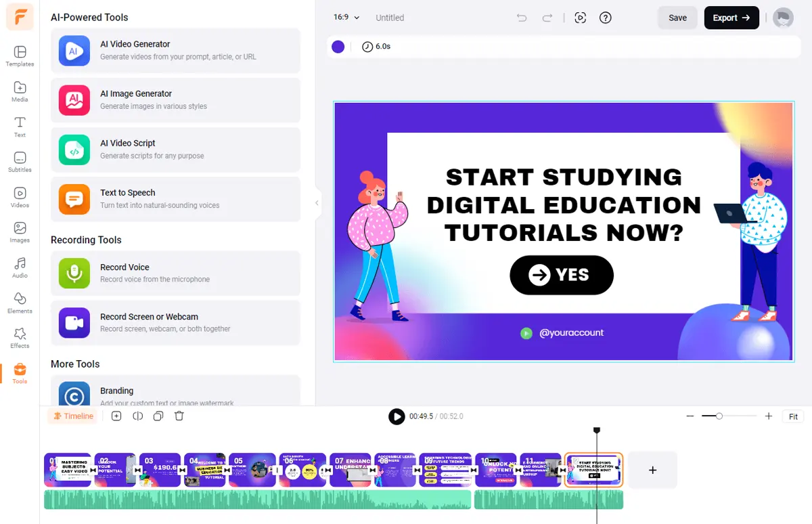The height and width of the screenshot is (524, 812).
Task: Open the help question mark icon
Action: tap(606, 18)
